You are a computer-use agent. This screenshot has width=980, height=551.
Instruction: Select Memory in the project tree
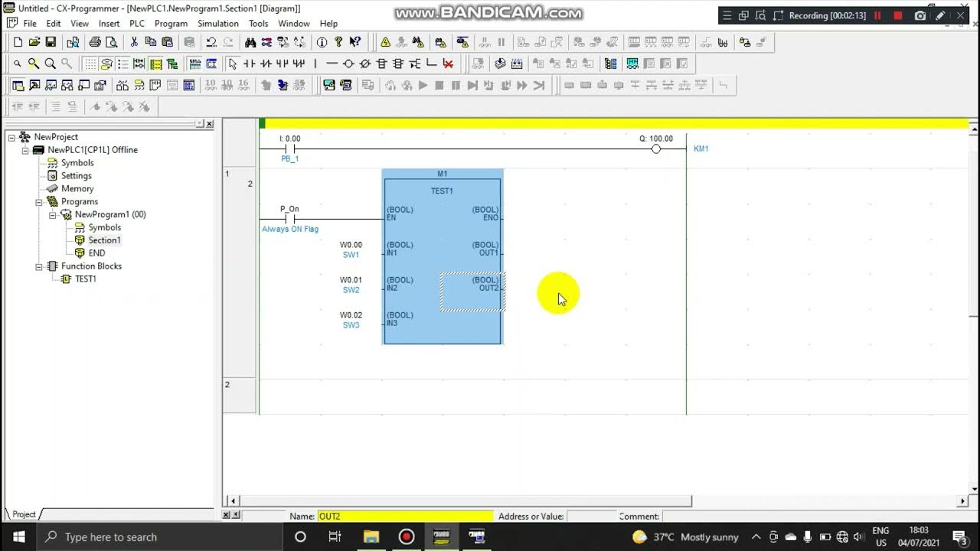[77, 189]
